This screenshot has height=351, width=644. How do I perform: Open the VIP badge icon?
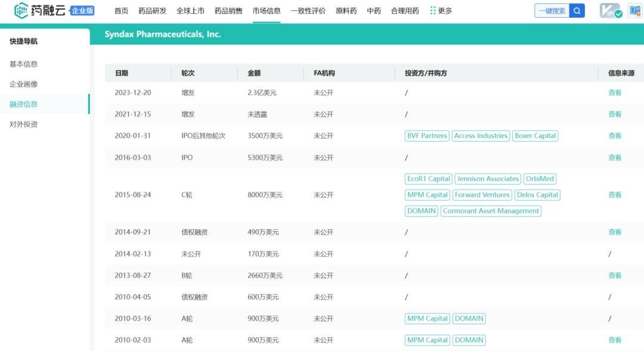click(611, 11)
